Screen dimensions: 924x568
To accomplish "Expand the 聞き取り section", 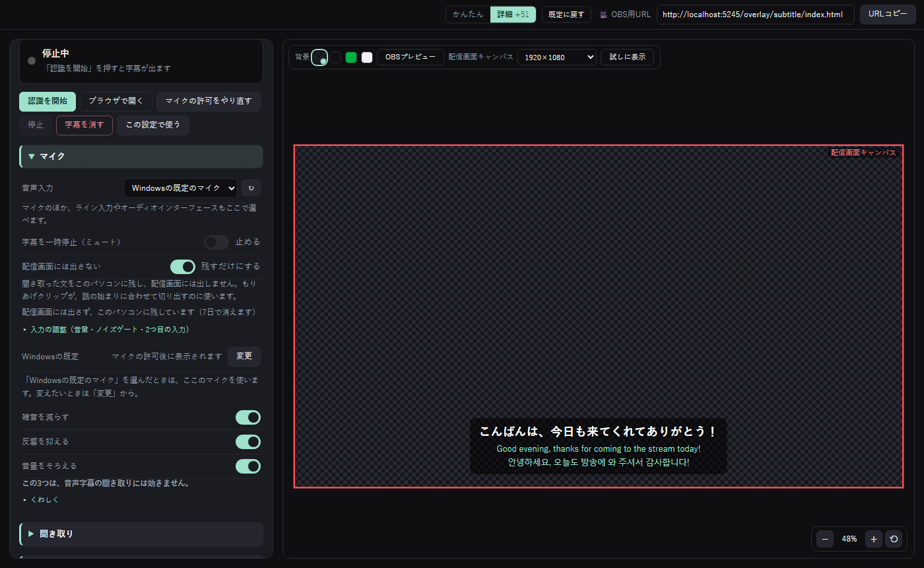I will [141, 534].
